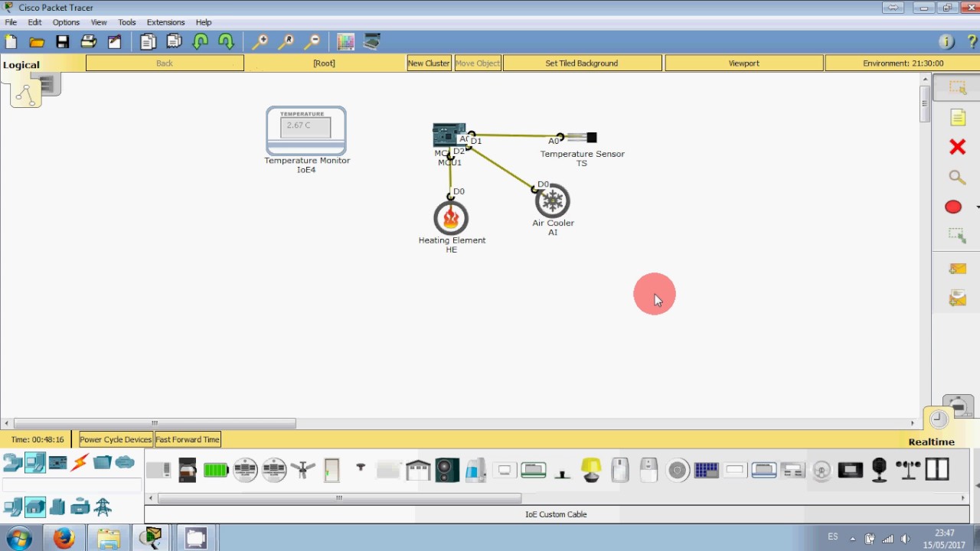Click the Paste toolbar icon
The image size is (980, 551).
coord(174,42)
